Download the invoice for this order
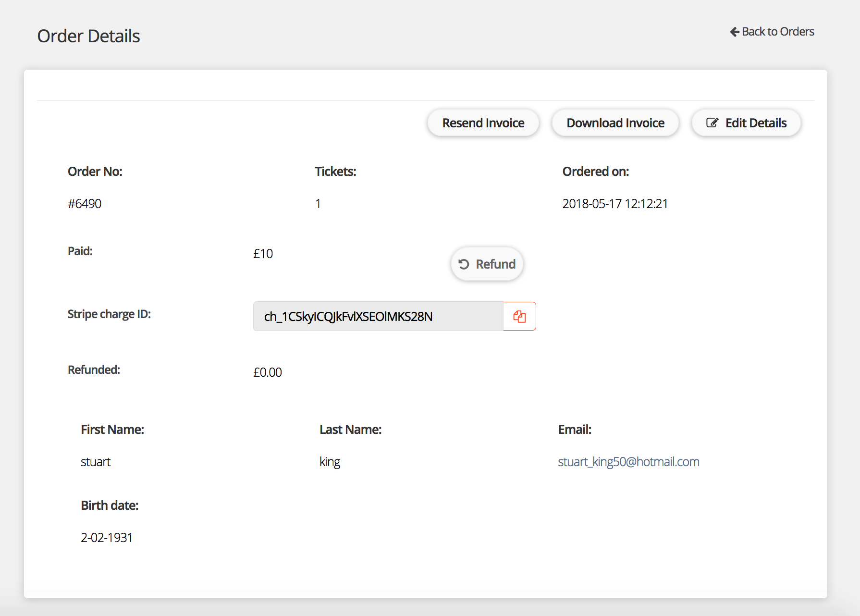This screenshot has height=616, width=860. point(615,123)
